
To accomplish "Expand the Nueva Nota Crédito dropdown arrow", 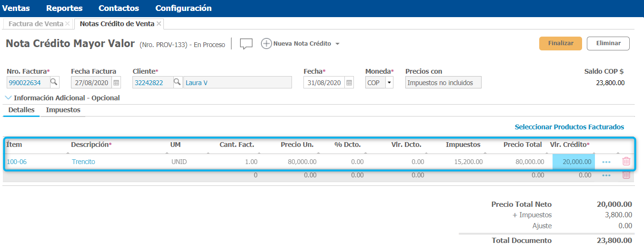I will [337, 44].
